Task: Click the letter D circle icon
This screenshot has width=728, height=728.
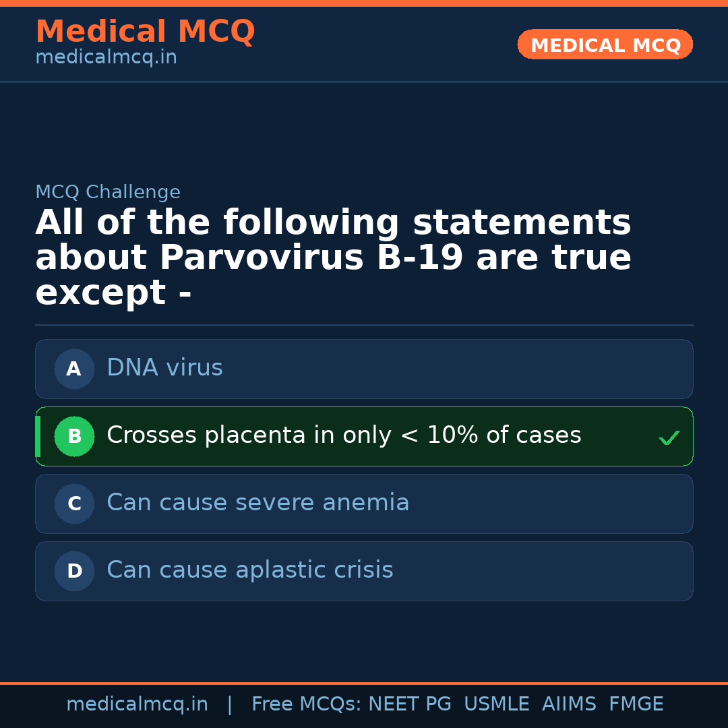Action: [x=74, y=571]
